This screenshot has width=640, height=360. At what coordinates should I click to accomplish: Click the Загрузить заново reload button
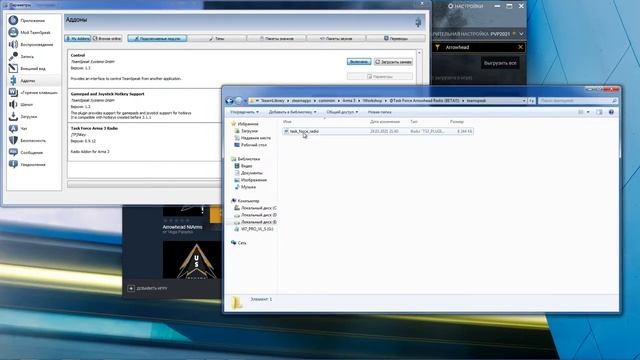(x=393, y=62)
